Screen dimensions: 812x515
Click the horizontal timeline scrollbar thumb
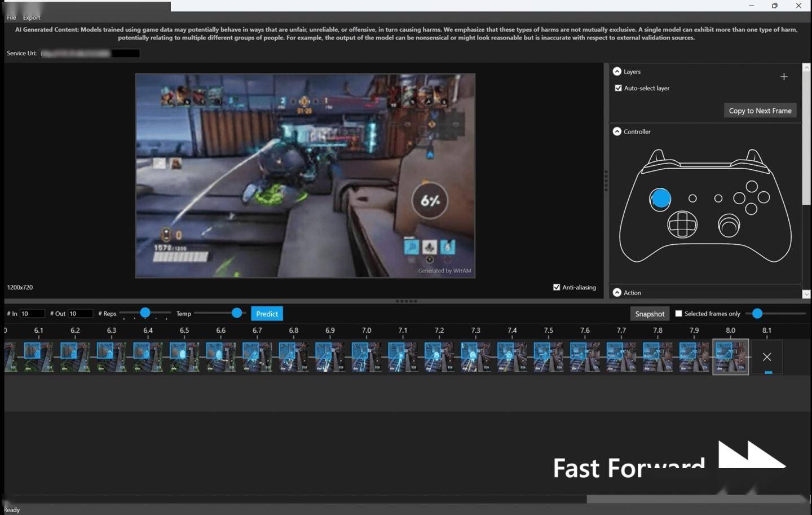point(696,499)
